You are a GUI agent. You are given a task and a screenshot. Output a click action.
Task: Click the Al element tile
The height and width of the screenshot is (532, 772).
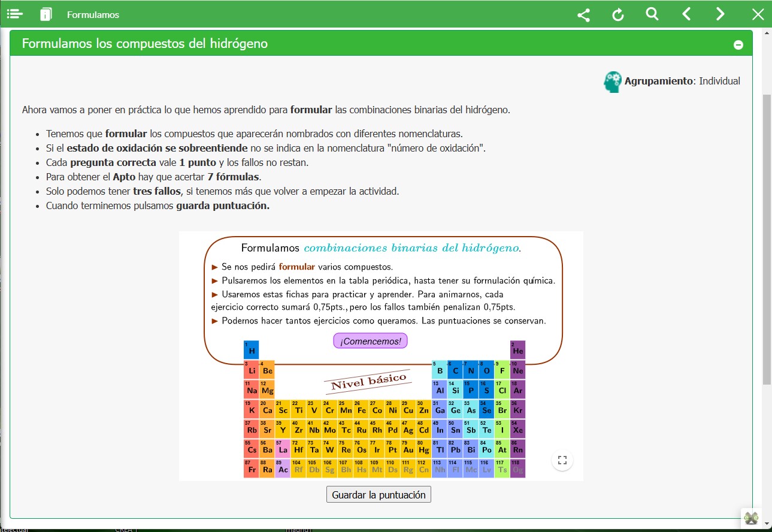click(x=440, y=389)
